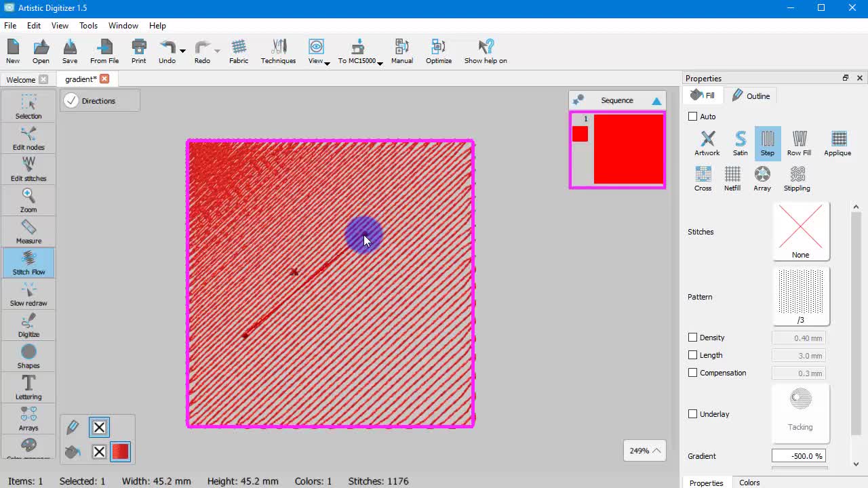Set fill type to Satin

[740, 143]
